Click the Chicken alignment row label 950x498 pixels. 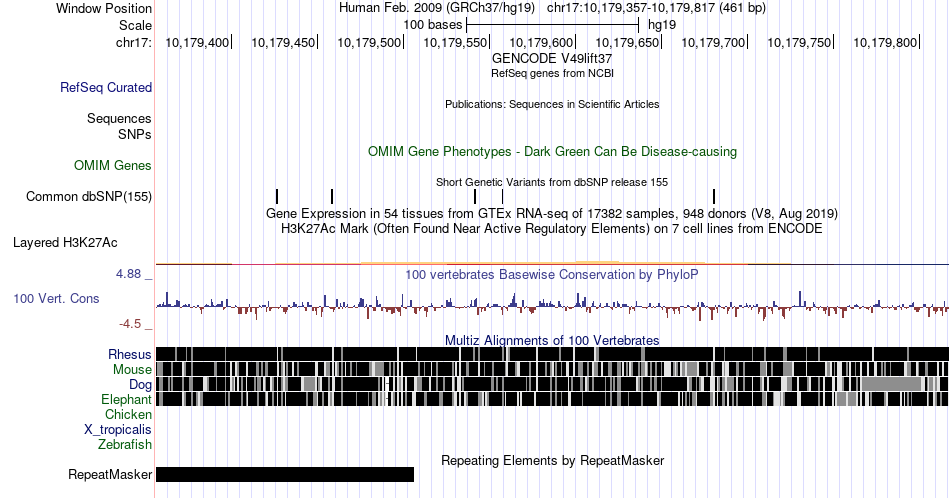[128, 414]
